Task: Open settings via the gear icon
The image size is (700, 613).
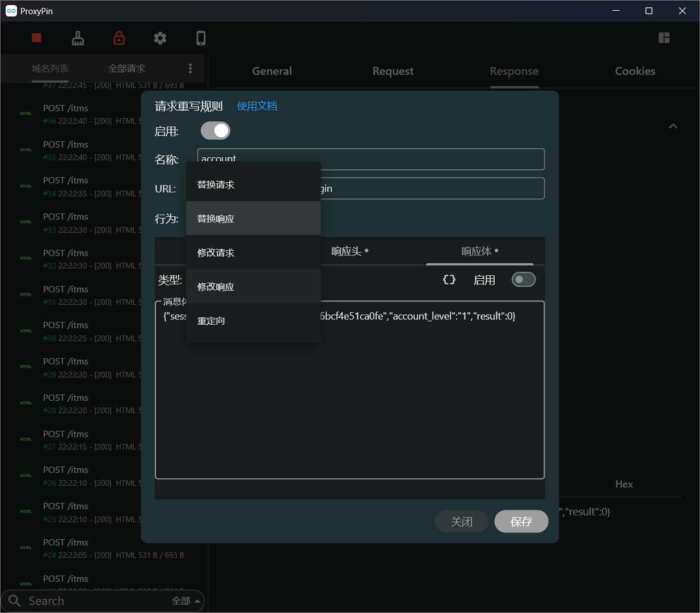Action: tap(160, 38)
